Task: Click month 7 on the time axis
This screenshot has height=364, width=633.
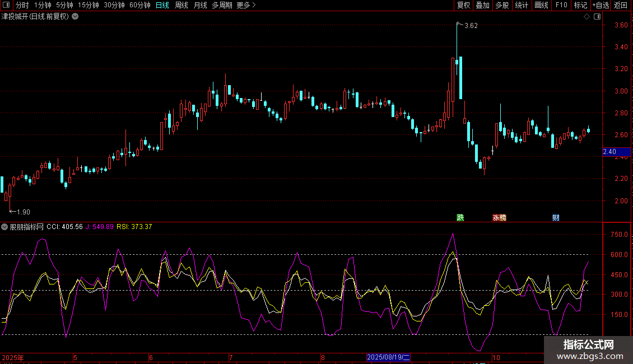Action: click(x=231, y=357)
